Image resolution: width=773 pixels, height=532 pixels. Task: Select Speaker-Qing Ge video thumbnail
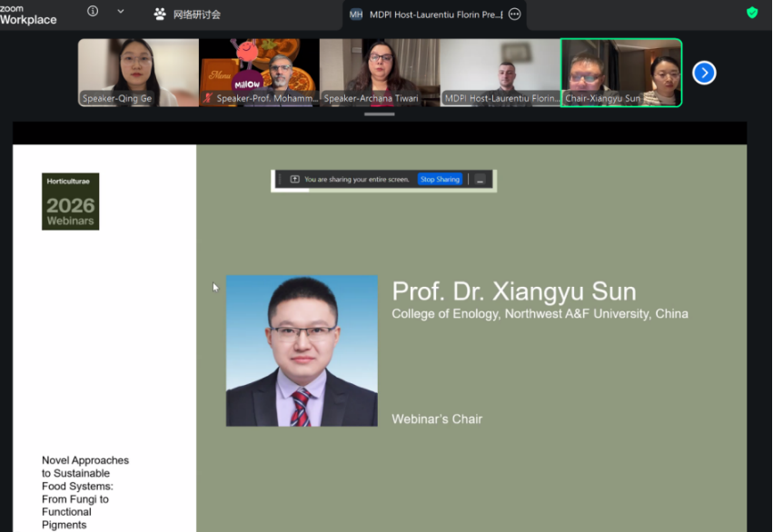click(137, 73)
